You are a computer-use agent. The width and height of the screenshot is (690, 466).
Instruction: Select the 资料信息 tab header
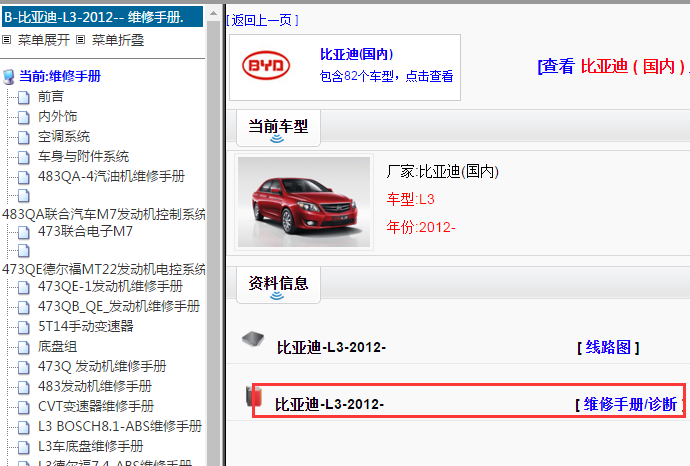pos(278,284)
